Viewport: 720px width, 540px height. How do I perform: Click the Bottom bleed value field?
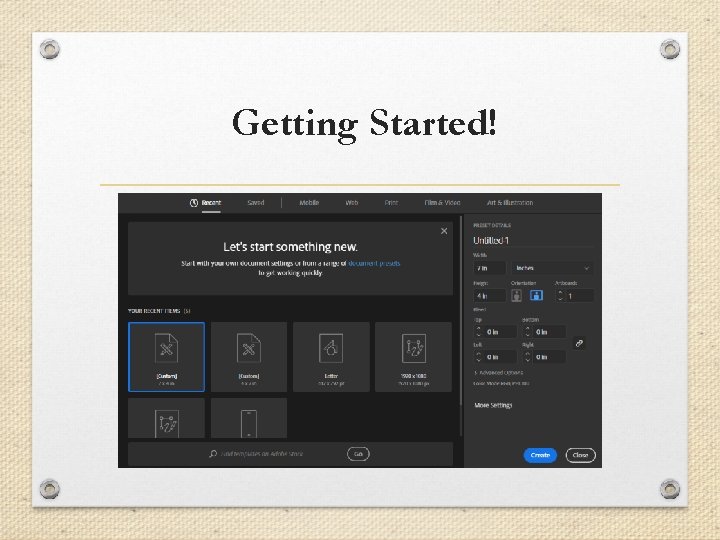[x=549, y=332]
